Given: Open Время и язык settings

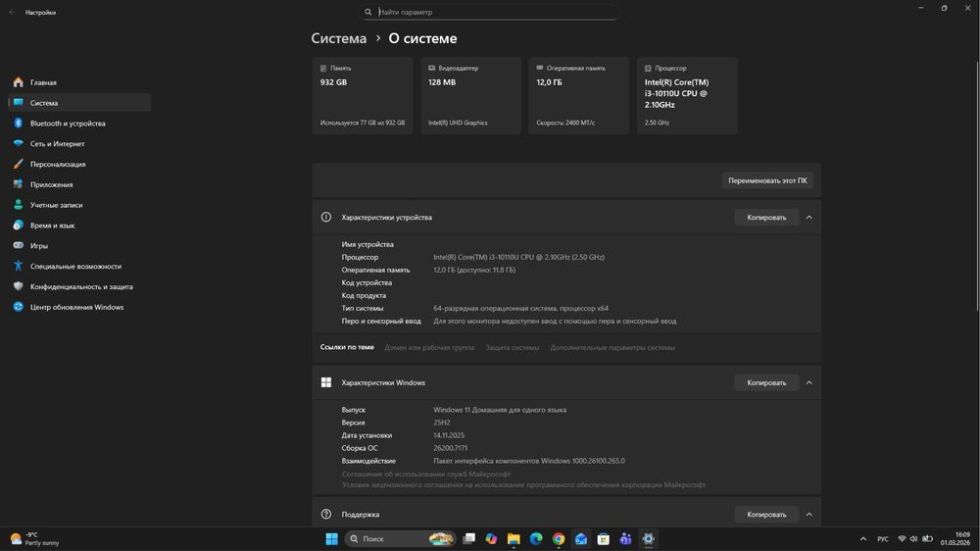Looking at the screenshot, I should click(79, 225).
